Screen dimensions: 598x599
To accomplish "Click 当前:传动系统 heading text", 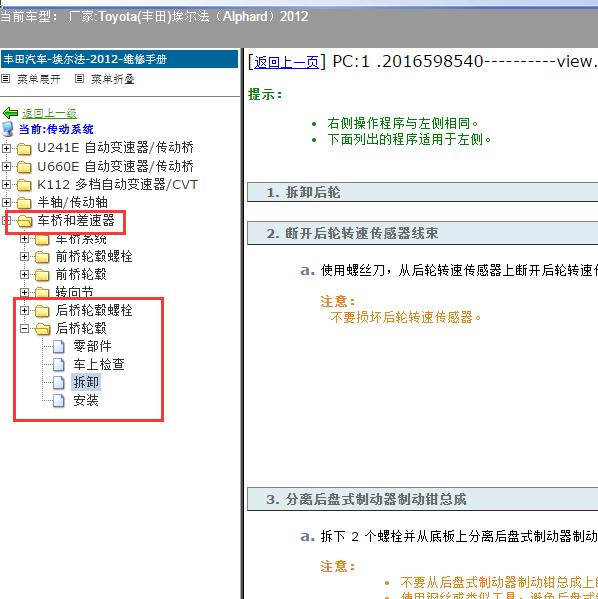I will tap(56, 129).
